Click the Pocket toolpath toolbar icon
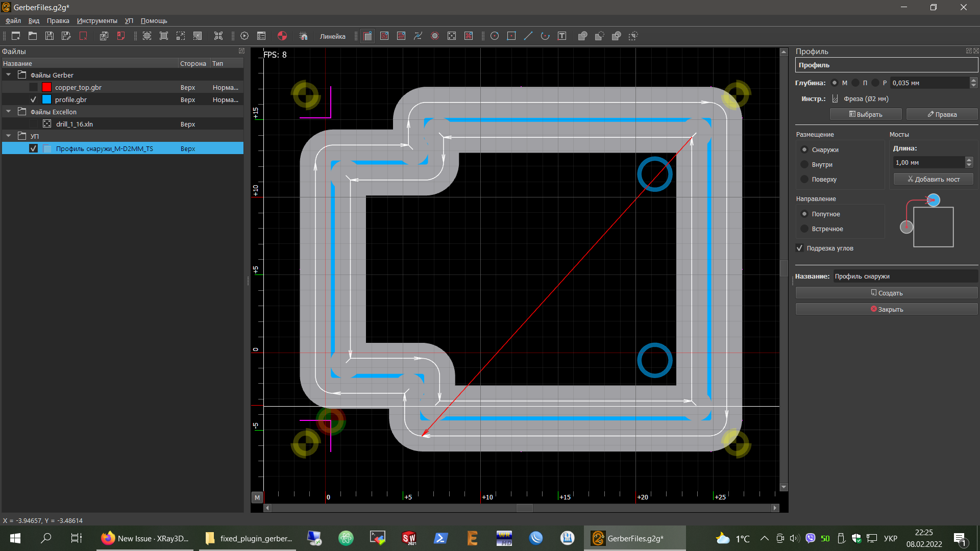The image size is (980, 551). pos(384,36)
